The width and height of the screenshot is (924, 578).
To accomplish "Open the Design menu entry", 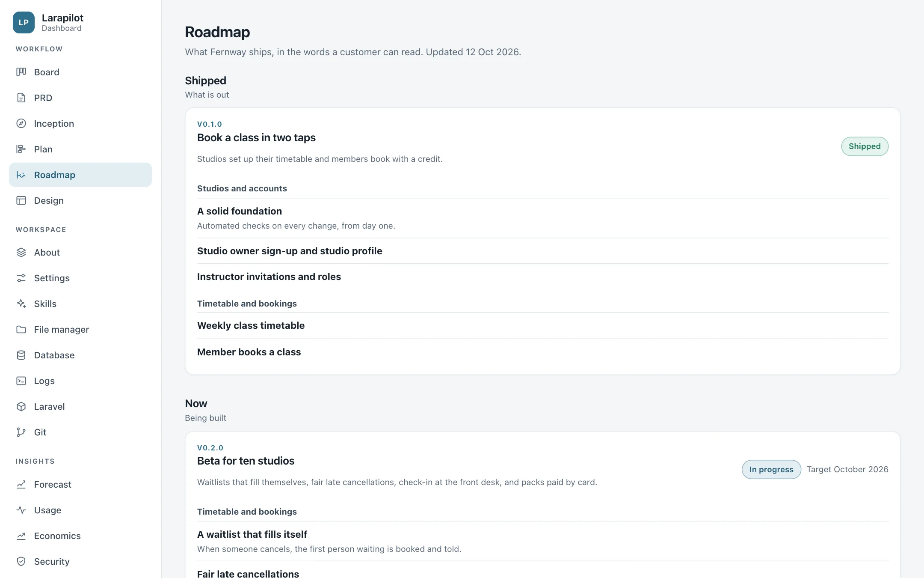I will pos(80,200).
